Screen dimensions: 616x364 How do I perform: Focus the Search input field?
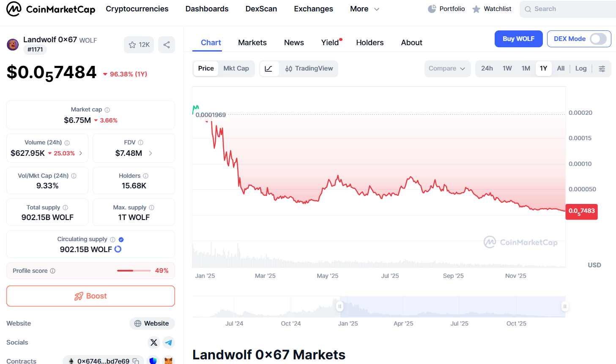(567, 9)
